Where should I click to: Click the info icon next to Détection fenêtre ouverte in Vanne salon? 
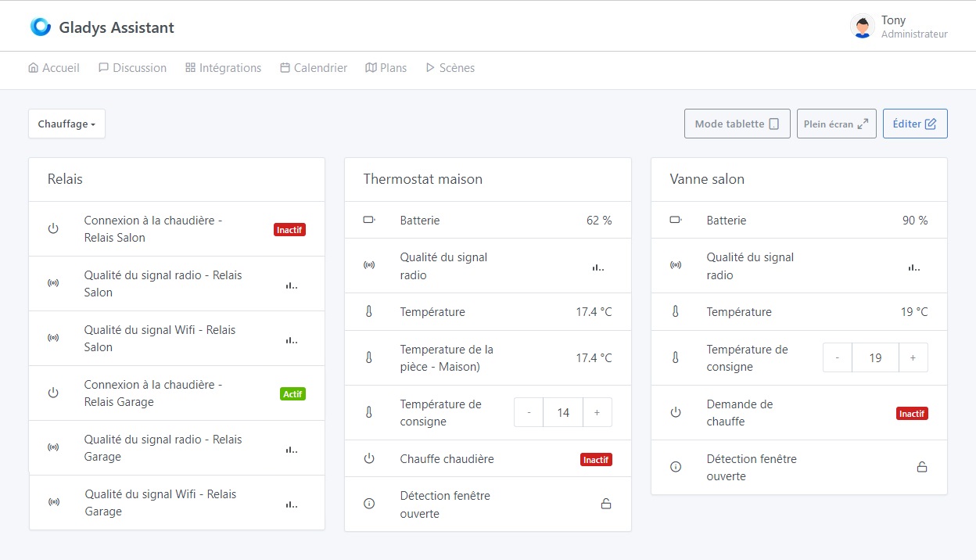[676, 467]
